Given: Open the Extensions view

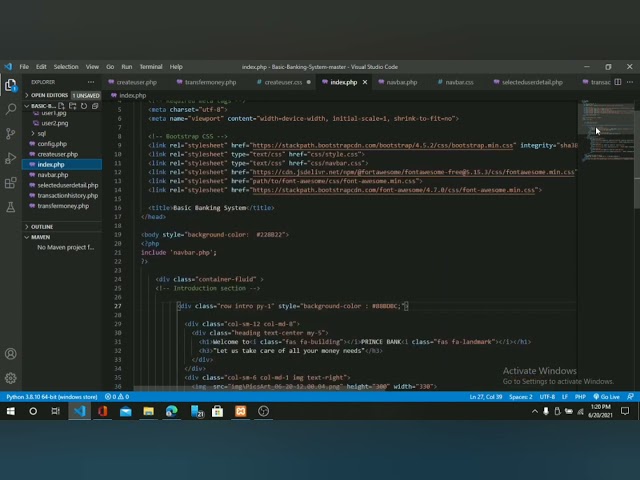Looking at the screenshot, I should click(x=11, y=182).
